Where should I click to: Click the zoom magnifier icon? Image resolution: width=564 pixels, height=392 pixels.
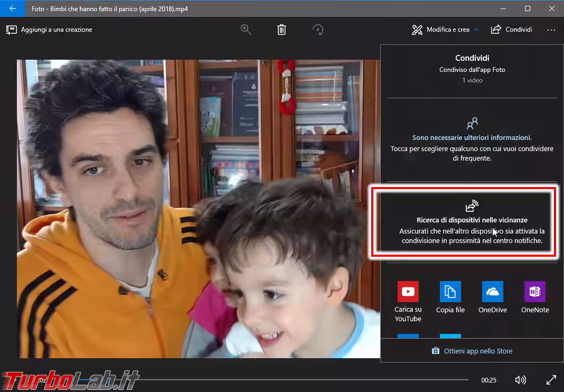pyautogui.click(x=246, y=30)
